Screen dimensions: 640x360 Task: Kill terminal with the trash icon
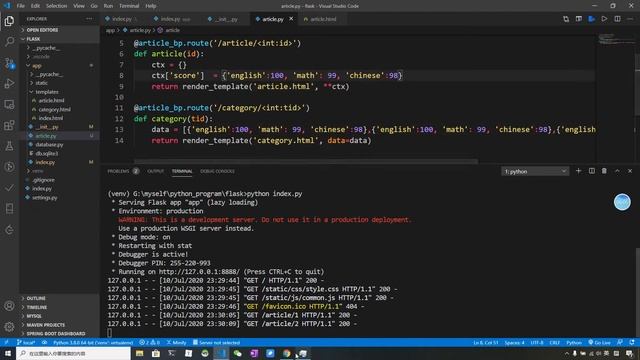pyautogui.click(x=604, y=171)
